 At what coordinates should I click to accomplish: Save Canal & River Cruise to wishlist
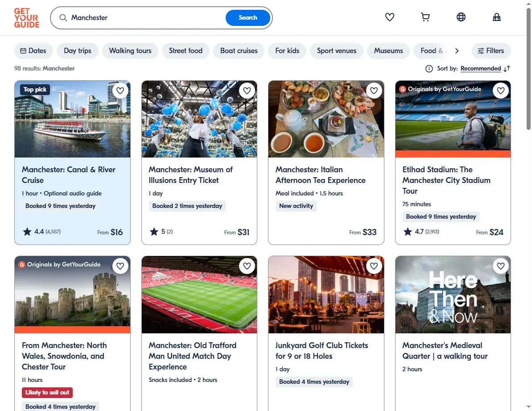[x=120, y=91]
